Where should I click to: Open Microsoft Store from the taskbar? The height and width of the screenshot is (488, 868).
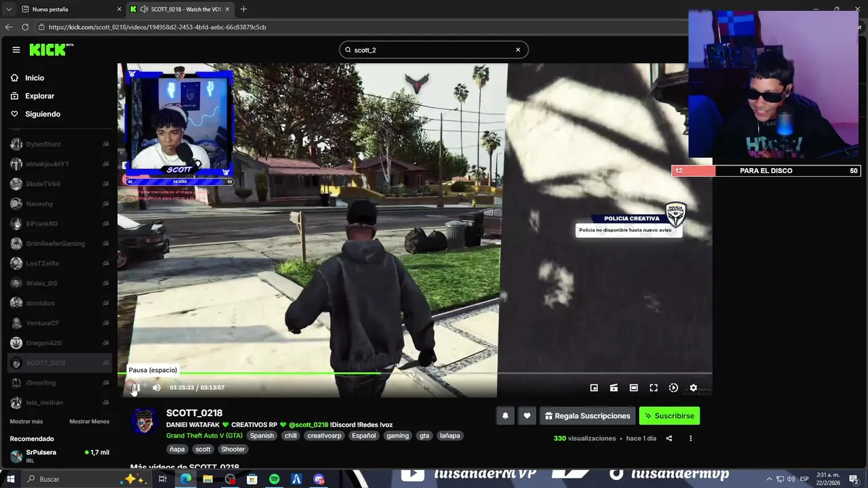click(x=252, y=479)
